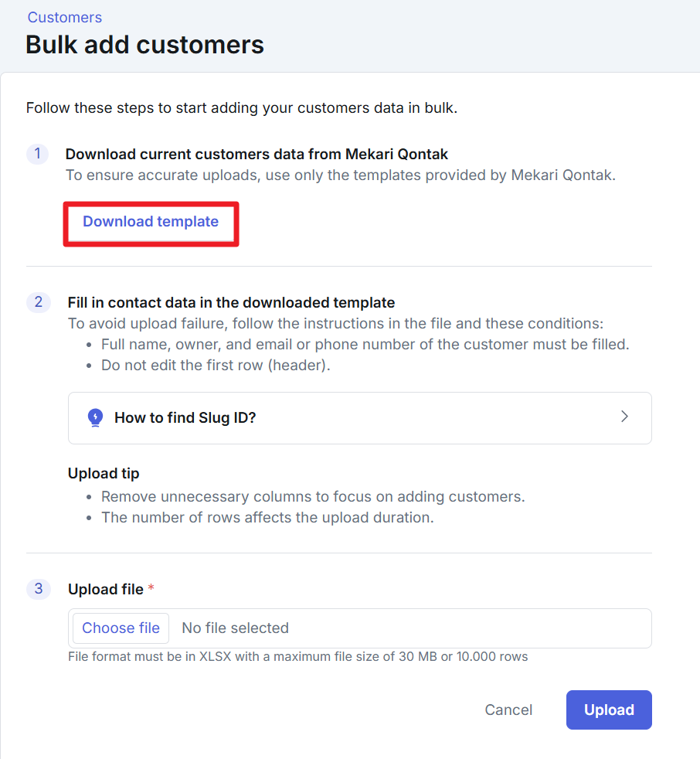Click the "Bulk add customers" page title
The width and height of the screenshot is (700, 759).
tap(144, 45)
